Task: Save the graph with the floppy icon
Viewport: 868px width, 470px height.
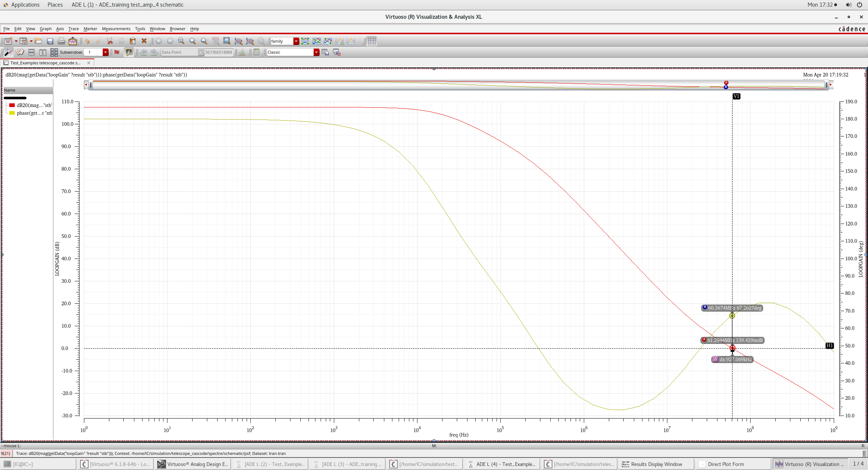Action: pyautogui.click(x=50, y=41)
